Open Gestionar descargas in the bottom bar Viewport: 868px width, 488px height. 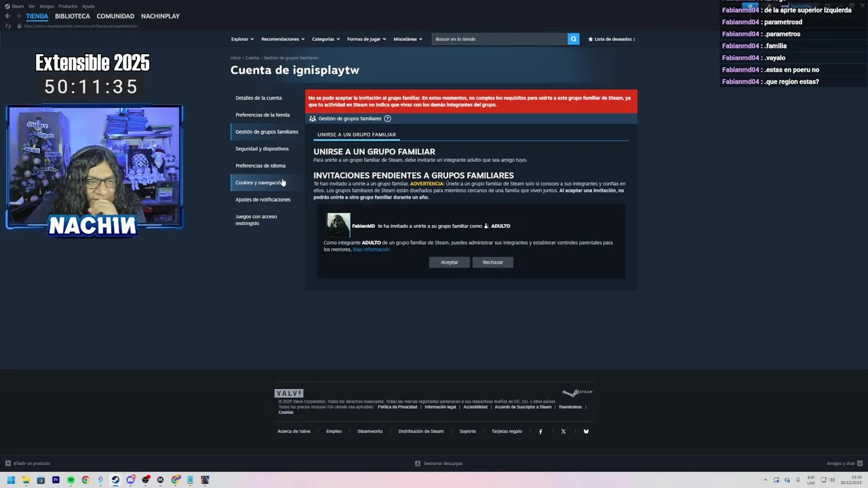tap(439, 464)
